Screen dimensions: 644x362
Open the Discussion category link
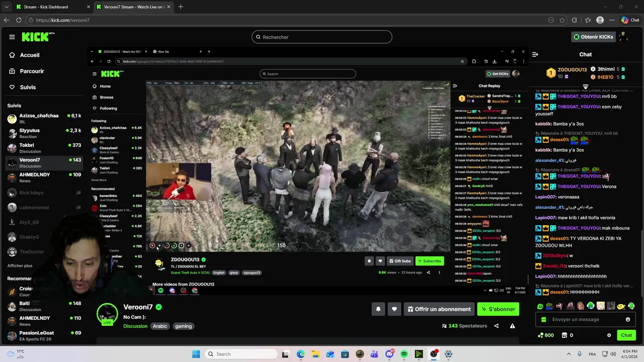click(135, 326)
